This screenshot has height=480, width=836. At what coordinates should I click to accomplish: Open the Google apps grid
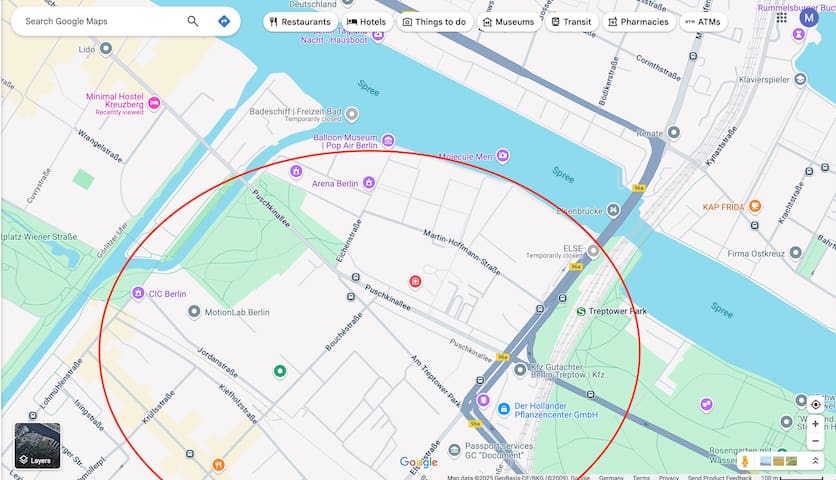click(781, 17)
